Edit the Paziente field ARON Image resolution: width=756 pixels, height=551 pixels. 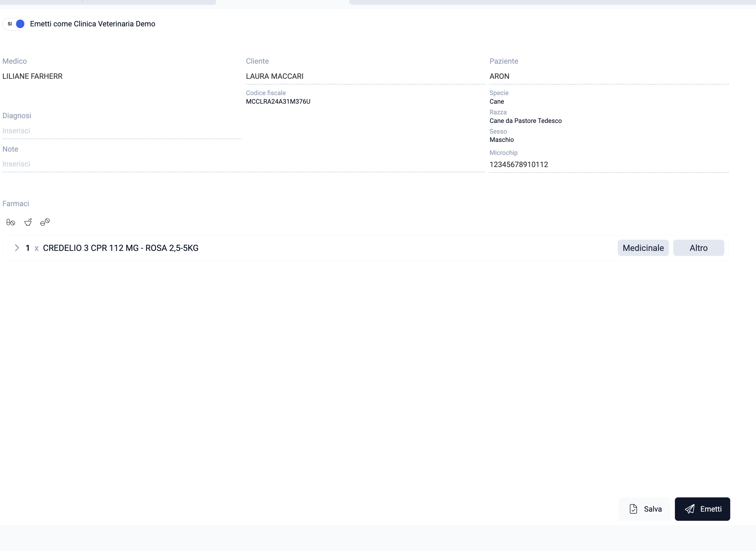tap(609, 76)
